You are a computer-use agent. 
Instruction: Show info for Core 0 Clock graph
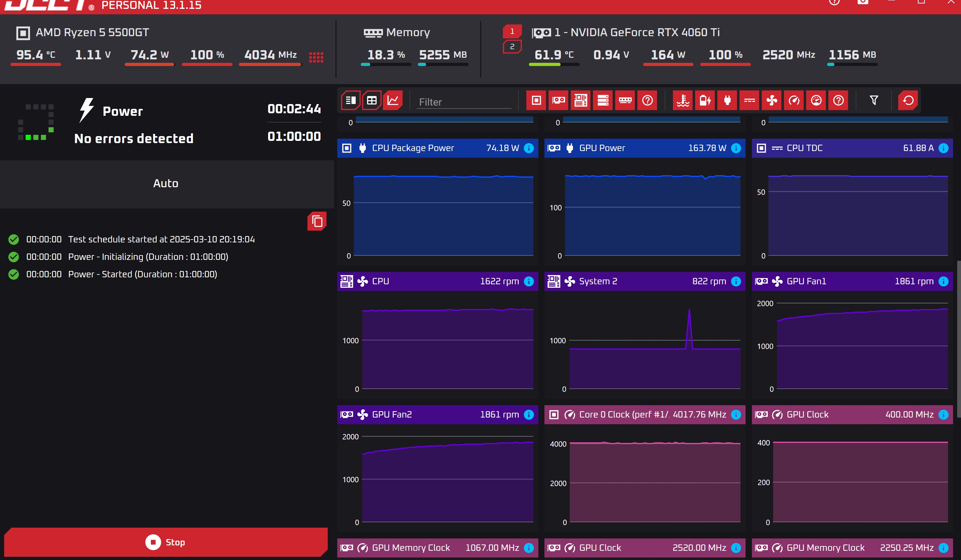736,414
